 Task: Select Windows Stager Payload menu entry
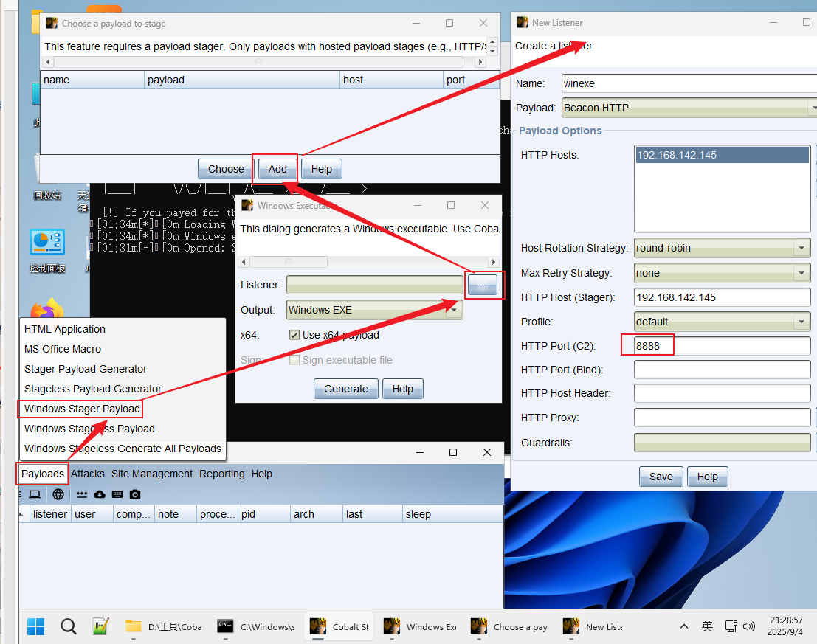tap(83, 409)
